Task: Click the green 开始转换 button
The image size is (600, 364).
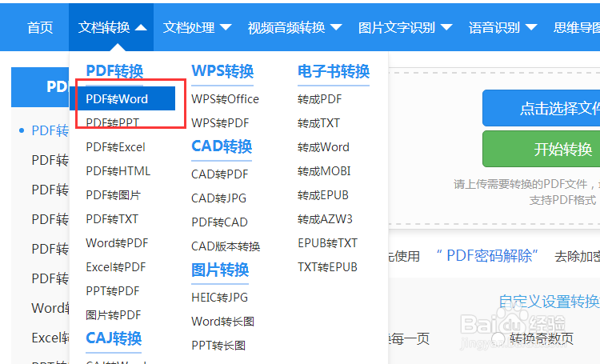Action: point(541,149)
